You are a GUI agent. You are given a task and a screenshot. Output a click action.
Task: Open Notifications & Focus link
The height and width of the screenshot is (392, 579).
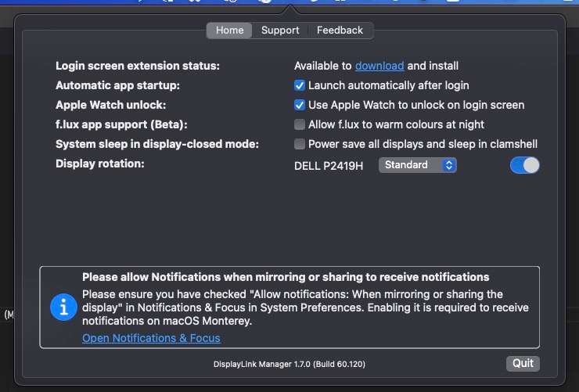point(151,338)
